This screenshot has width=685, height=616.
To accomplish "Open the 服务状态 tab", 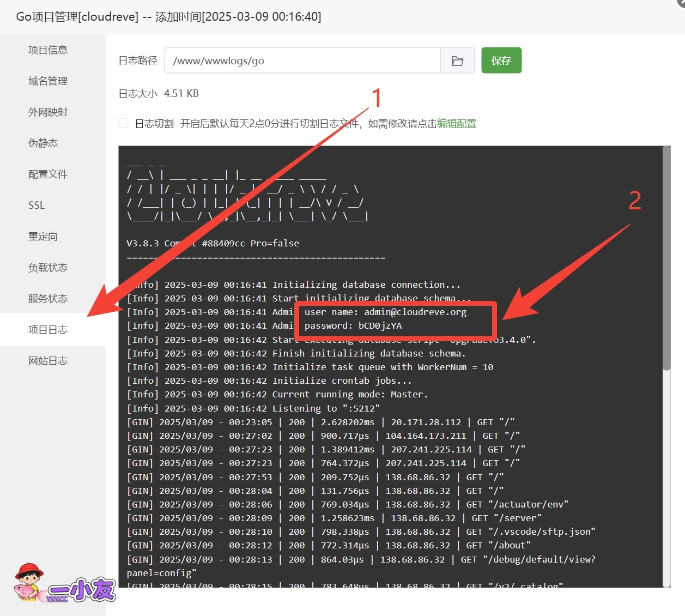I will pyautogui.click(x=48, y=299).
